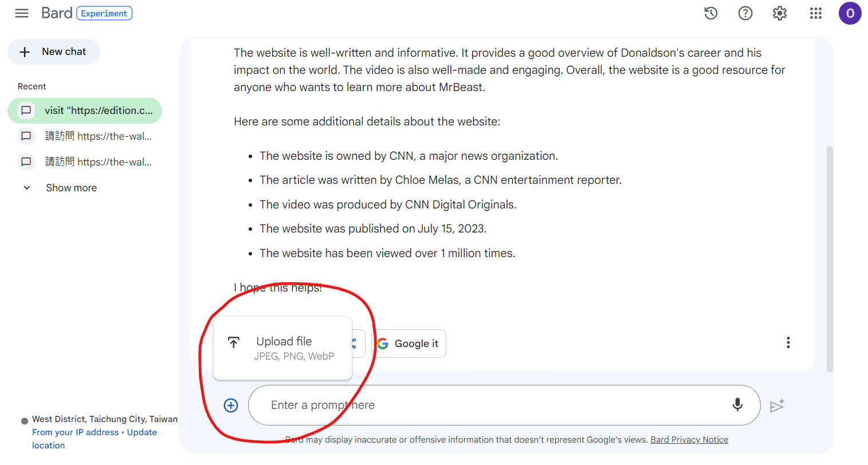Activate the microphone voice input

(737, 405)
